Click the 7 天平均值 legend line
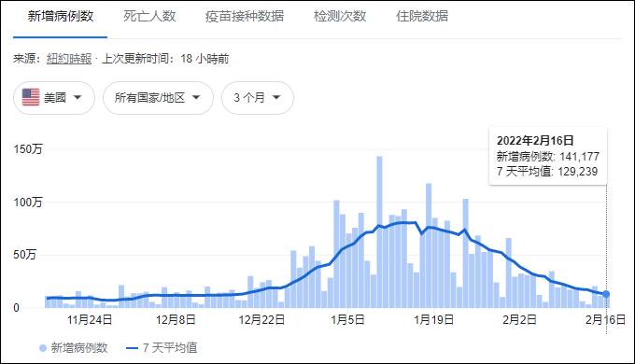The width and height of the screenshot is (635, 364). coord(132,348)
